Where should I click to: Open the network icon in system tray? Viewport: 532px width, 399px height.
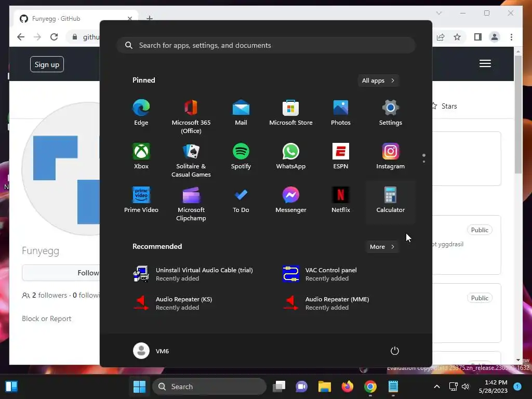(453, 387)
